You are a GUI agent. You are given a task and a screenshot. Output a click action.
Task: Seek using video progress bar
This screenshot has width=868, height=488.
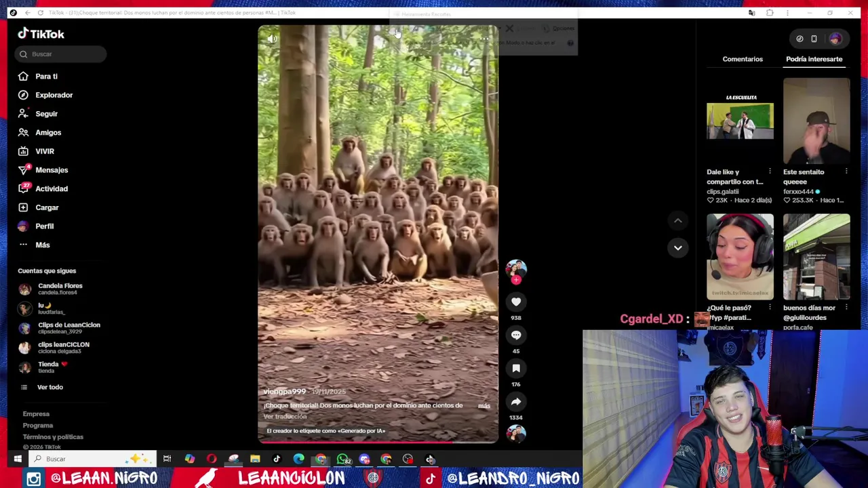tap(378, 443)
